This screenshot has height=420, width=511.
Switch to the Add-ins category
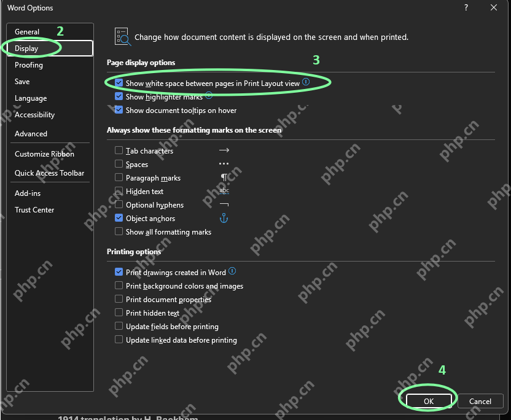click(50, 193)
